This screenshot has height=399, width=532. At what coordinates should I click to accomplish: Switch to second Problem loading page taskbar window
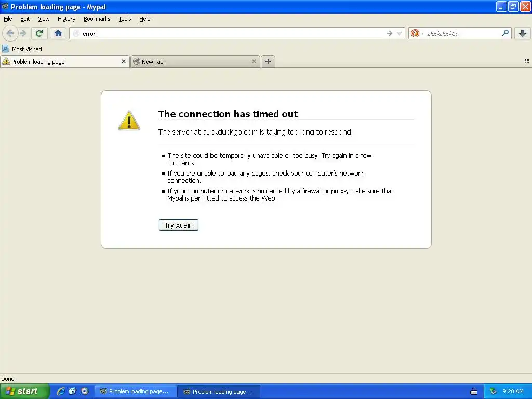[219, 391]
